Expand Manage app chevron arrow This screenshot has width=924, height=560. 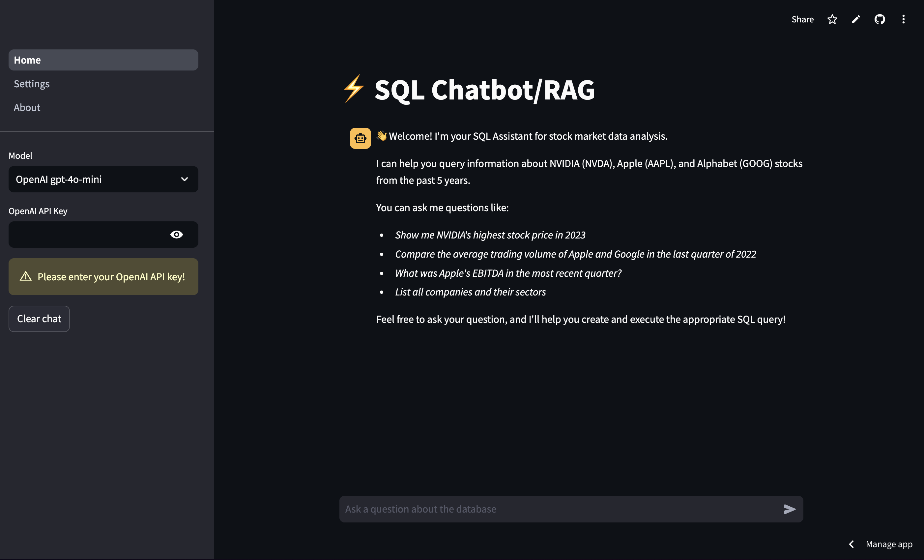pyautogui.click(x=851, y=544)
